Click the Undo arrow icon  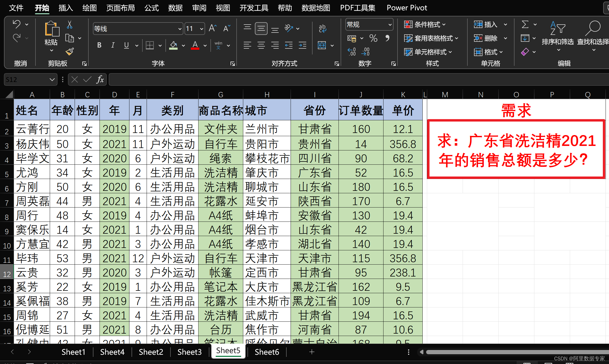tap(17, 24)
